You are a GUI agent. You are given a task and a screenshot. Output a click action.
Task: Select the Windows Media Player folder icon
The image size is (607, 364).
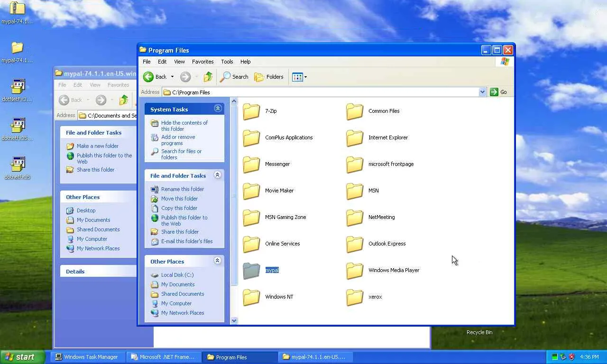355,271
